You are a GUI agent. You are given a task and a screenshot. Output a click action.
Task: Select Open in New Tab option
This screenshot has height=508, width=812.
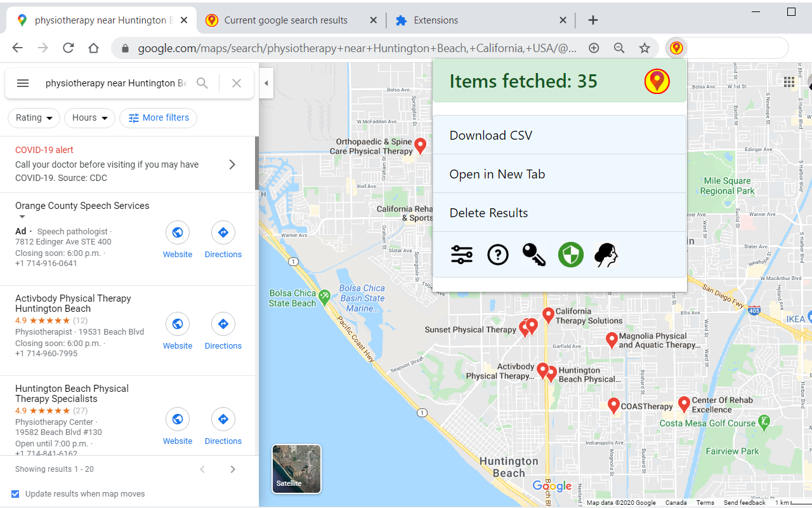pos(560,174)
